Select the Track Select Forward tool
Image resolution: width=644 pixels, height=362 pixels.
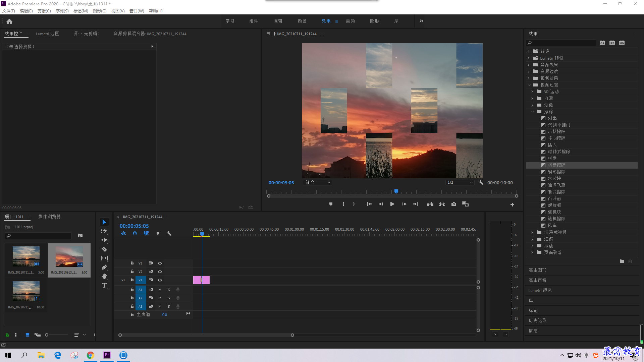pos(104,231)
